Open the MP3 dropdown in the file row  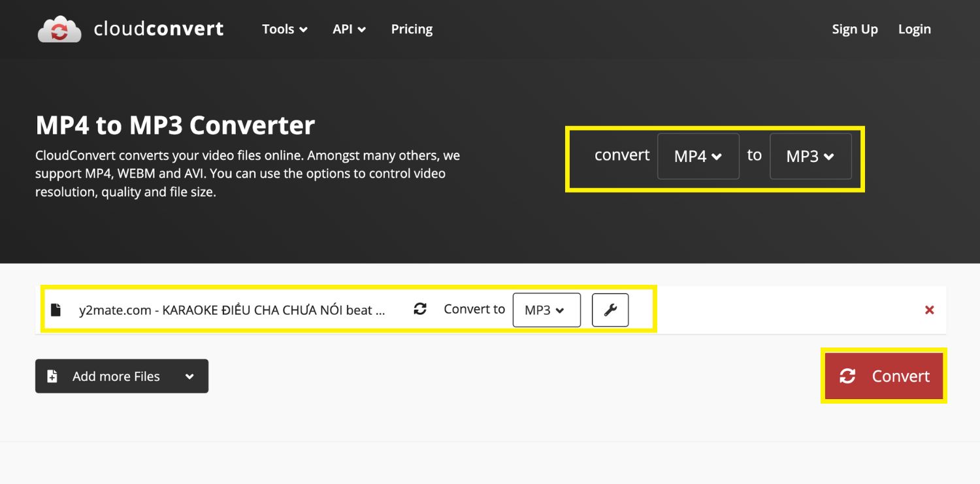click(x=546, y=310)
